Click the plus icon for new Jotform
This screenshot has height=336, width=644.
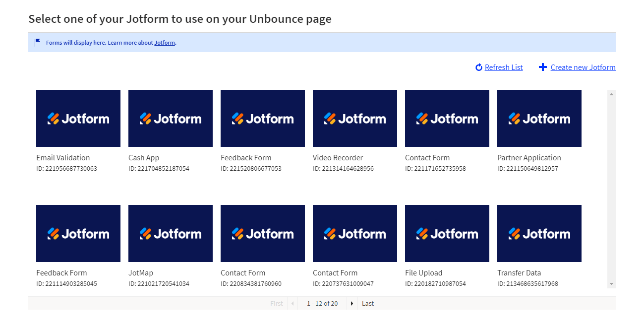click(543, 67)
